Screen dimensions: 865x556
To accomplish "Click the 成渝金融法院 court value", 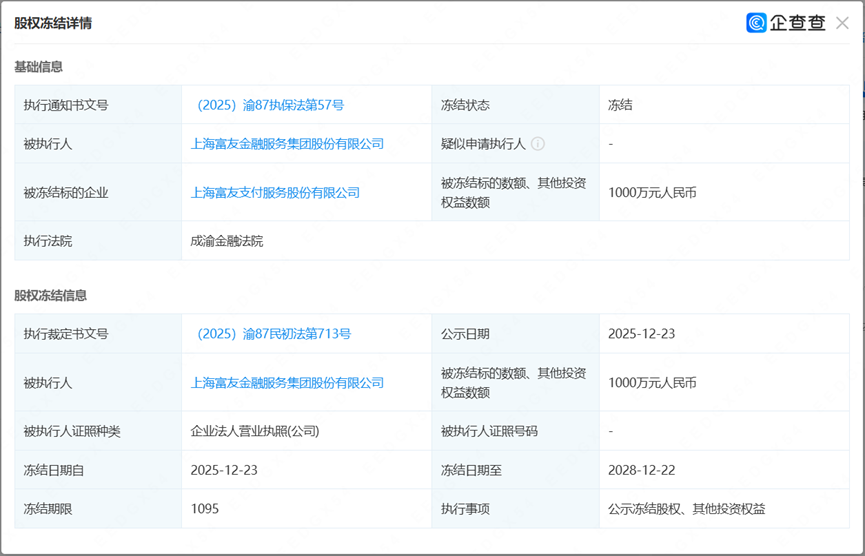I will pos(227,241).
